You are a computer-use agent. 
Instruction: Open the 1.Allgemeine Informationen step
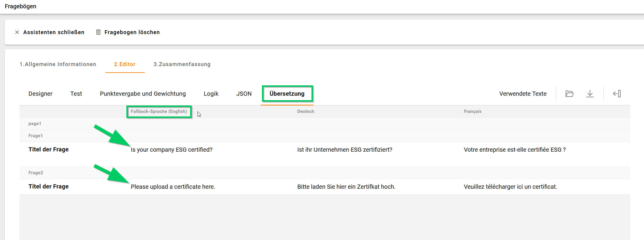point(58,64)
